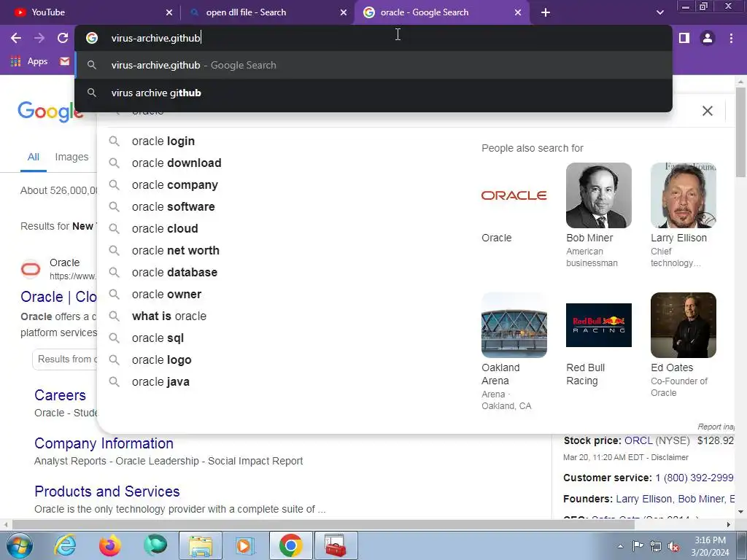Close the oracle - Google Search tab
This screenshot has height=560, width=747.
coord(518,12)
